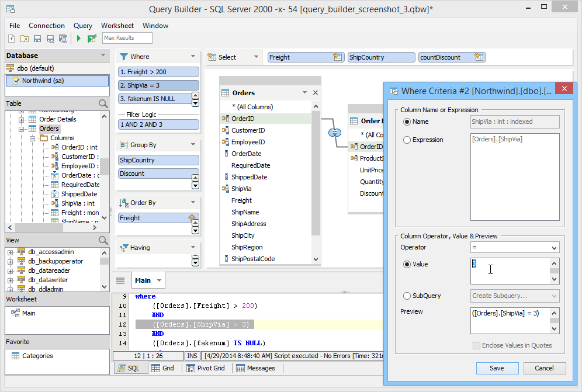
Task: Remove the Orders table with its X icon
Action: pos(316,92)
